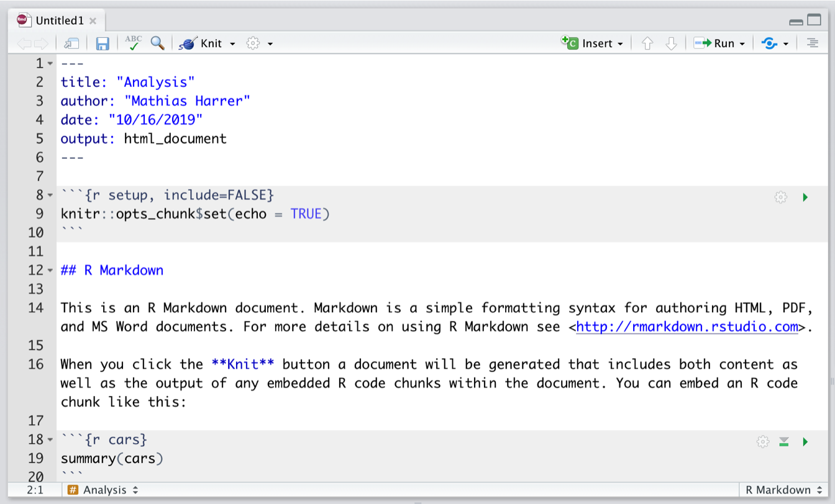The height and width of the screenshot is (504, 835).
Task: Collapse the YAML header fold on line 1
Action: coord(50,64)
